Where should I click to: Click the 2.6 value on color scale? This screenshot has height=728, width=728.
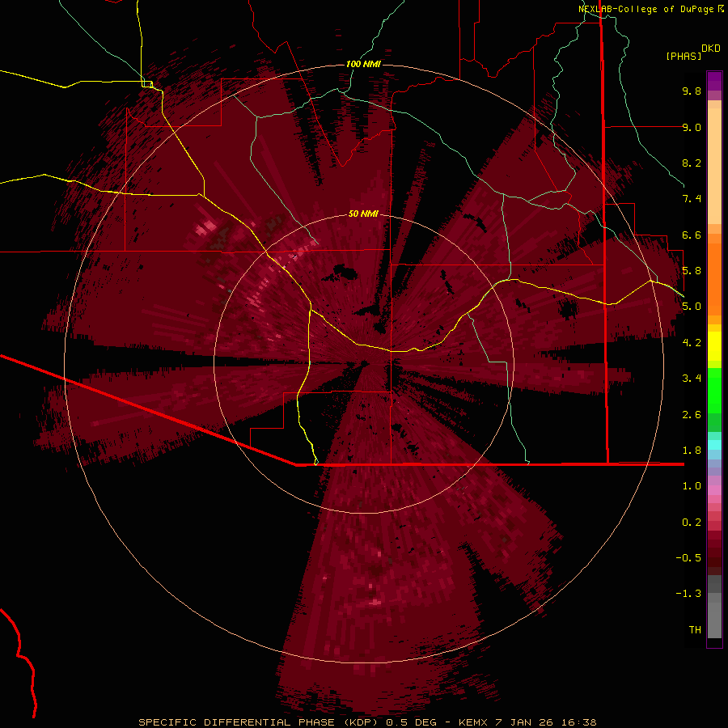(692, 415)
